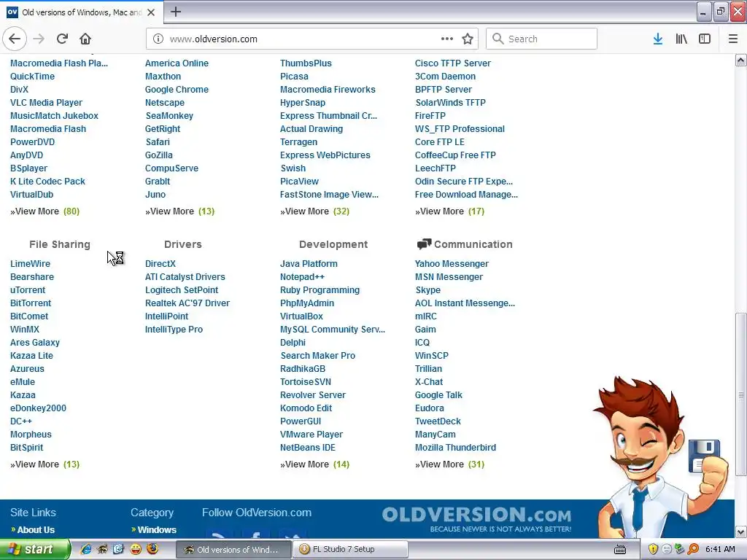The height and width of the screenshot is (560, 747).
Task: Click the Communication category heading
Action: click(x=473, y=244)
